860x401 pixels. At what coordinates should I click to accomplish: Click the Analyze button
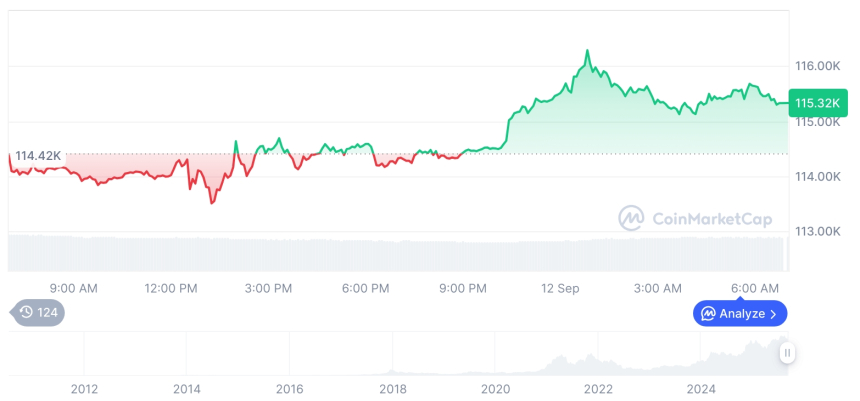click(740, 313)
